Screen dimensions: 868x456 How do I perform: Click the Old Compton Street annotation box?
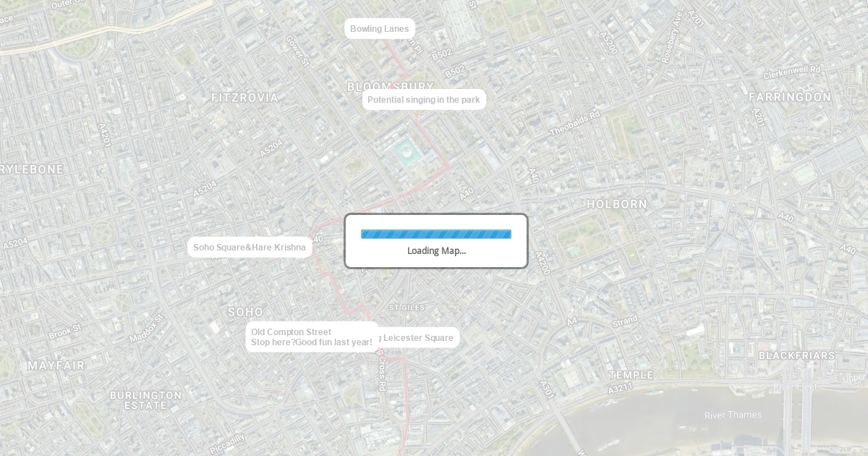click(312, 337)
